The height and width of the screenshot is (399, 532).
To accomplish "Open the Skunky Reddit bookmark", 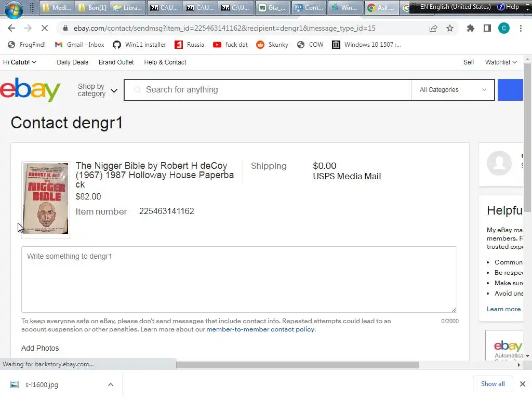I will [272, 45].
